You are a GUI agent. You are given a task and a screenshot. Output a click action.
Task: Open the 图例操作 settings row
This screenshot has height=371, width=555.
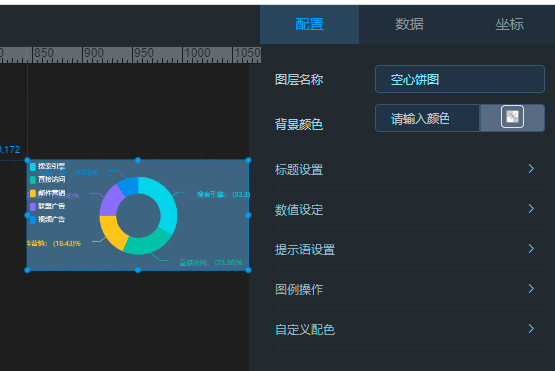410,289
